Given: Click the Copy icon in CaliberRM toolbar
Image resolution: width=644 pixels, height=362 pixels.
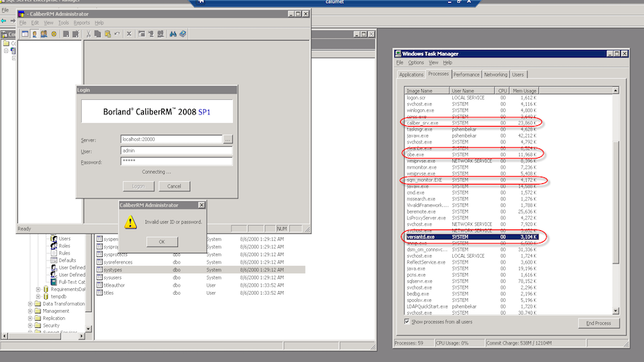Looking at the screenshot, I should pos(98,33).
